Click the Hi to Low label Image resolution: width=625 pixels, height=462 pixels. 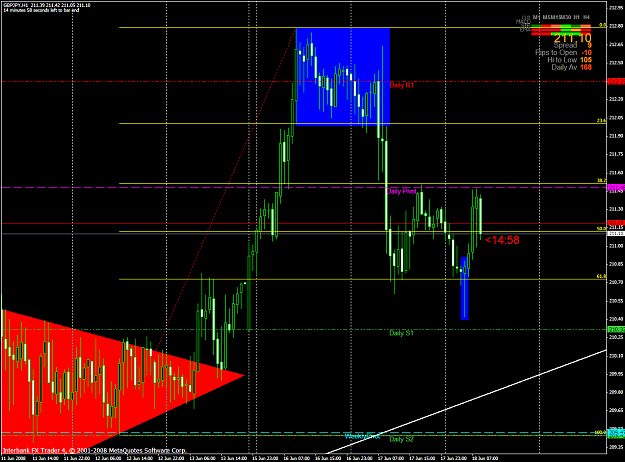[562, 60]
